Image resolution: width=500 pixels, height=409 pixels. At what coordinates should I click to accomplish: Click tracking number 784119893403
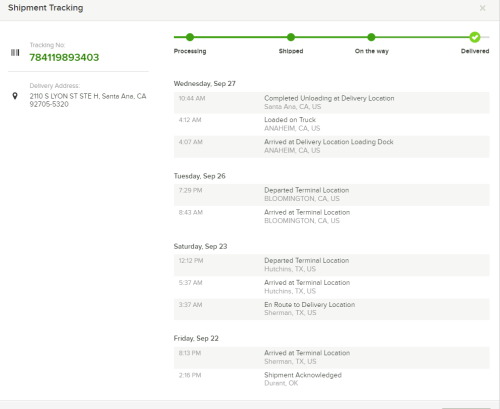click(x=64, y=57)
